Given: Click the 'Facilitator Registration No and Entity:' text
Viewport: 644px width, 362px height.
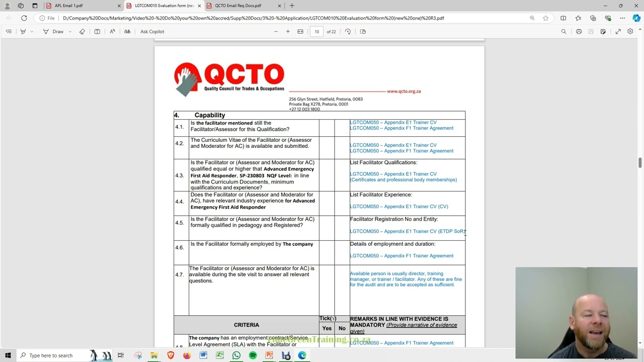Looking at the screenshot, I should pyautogui.click(x=394, y=219).
